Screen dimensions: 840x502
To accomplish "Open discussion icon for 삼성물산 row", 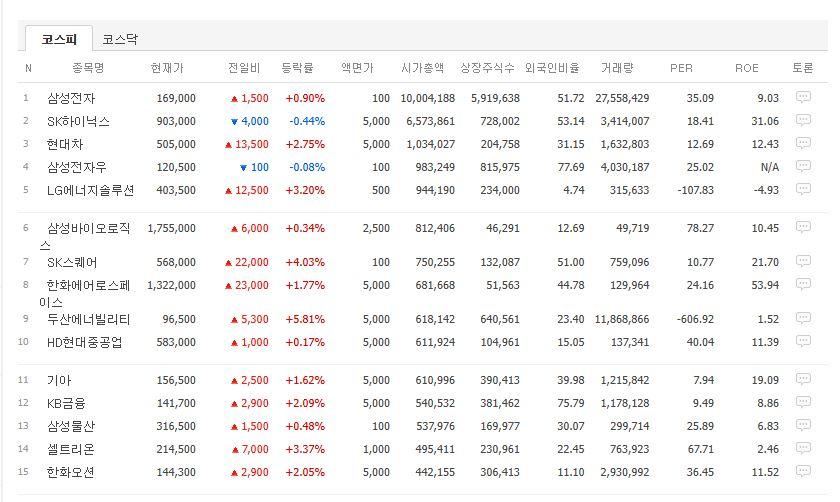I will pyautogui.click(x=803, y=425).
